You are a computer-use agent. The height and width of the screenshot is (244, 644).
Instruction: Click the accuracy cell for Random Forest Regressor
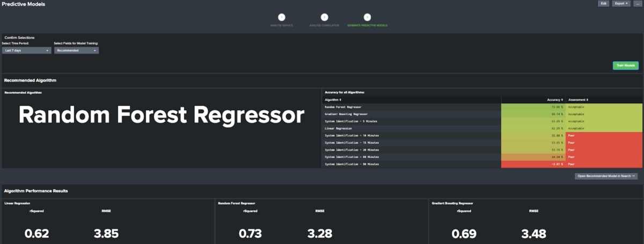[x=533, y=107]
